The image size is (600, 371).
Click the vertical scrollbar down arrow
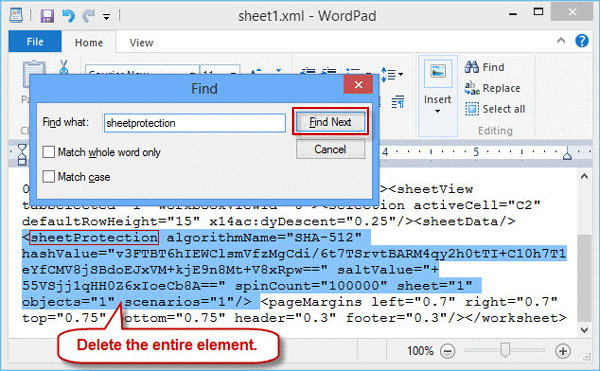click(x=584, y=329)
